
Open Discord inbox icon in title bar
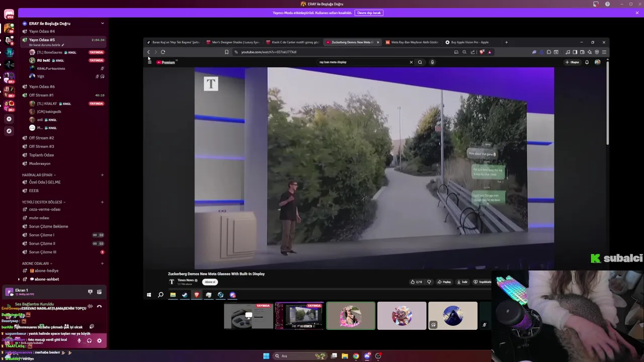point(596,4)
